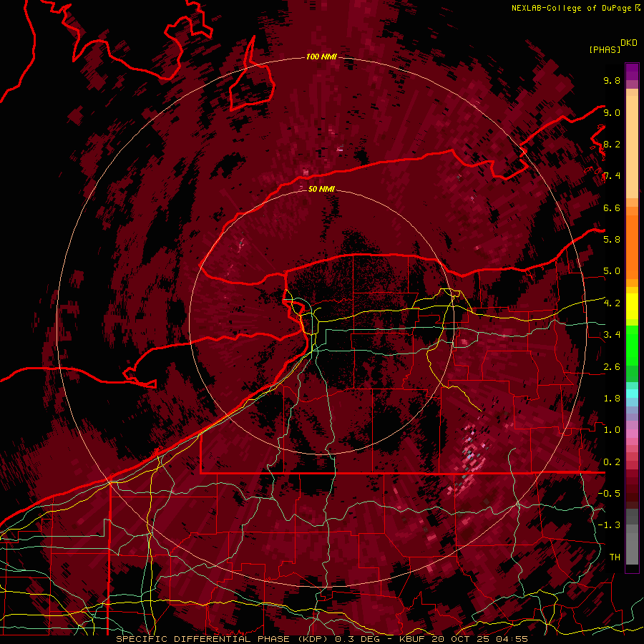Pick the cyan segment of color bar
644x644 pixels.
(x=632, y=394)
